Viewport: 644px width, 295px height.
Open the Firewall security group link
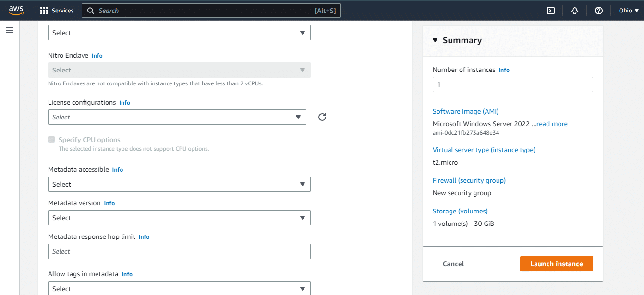pyautogui.click(x=469, y=180)
